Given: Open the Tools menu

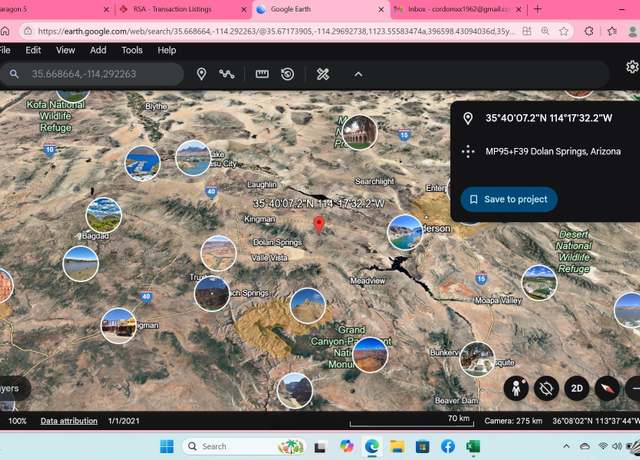Looking at the screenshot, I should coord(132,50).
